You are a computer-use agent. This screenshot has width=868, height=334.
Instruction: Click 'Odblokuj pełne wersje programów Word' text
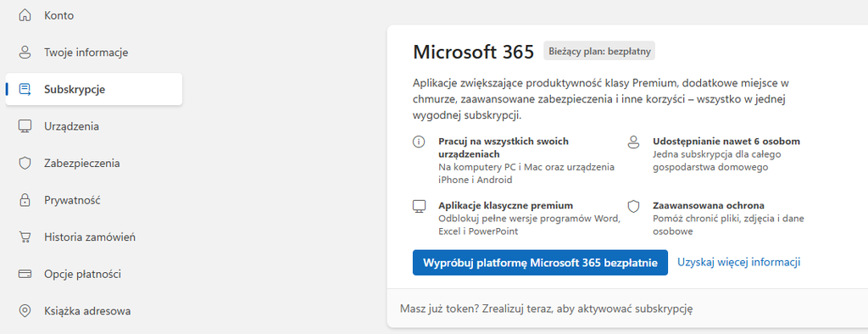tap(529, 225)
